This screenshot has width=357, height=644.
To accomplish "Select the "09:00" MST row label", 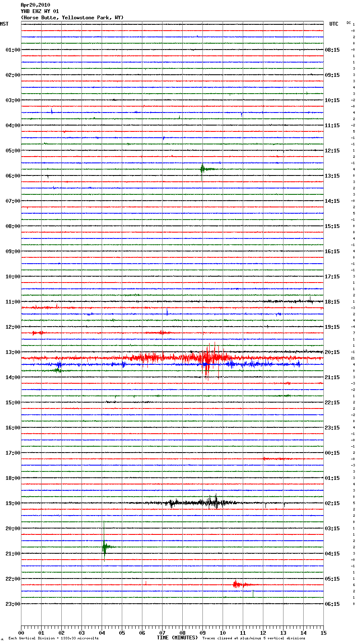I will coord(13,251).
